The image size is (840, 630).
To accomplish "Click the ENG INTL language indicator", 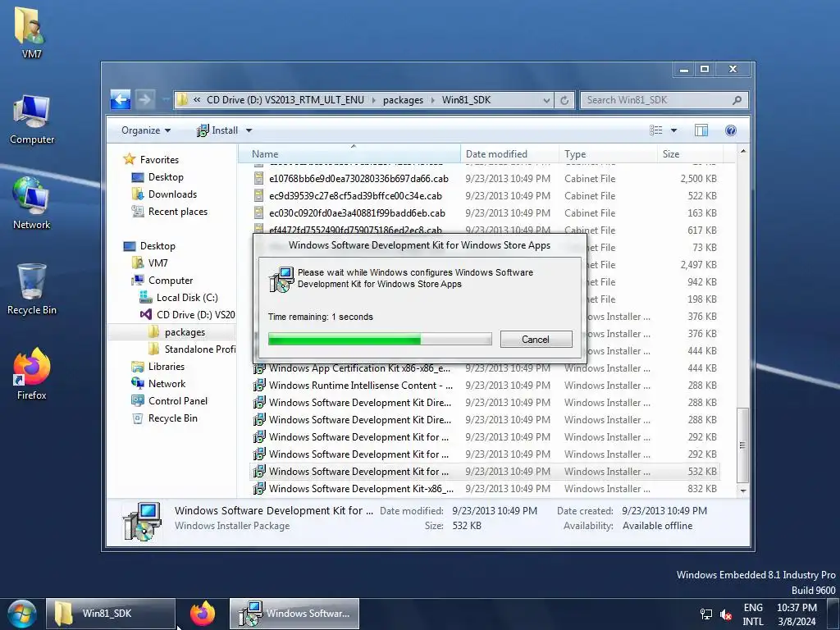I will point(753,614).
